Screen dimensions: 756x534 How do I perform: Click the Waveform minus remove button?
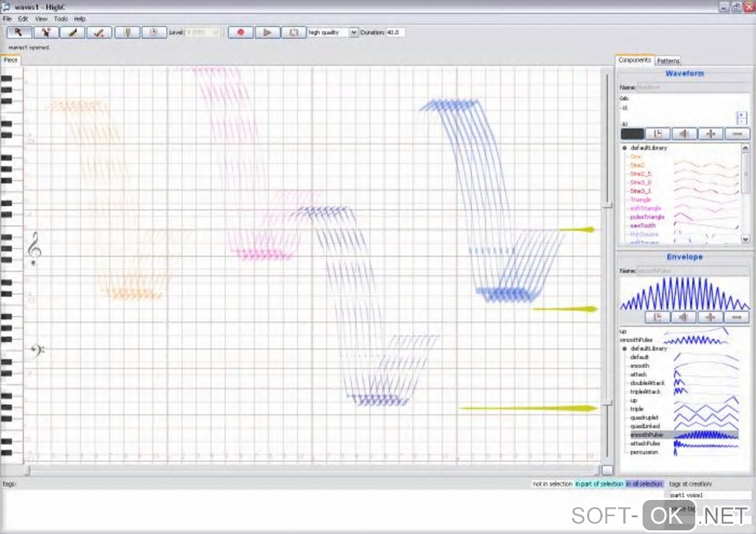point(737,134)
